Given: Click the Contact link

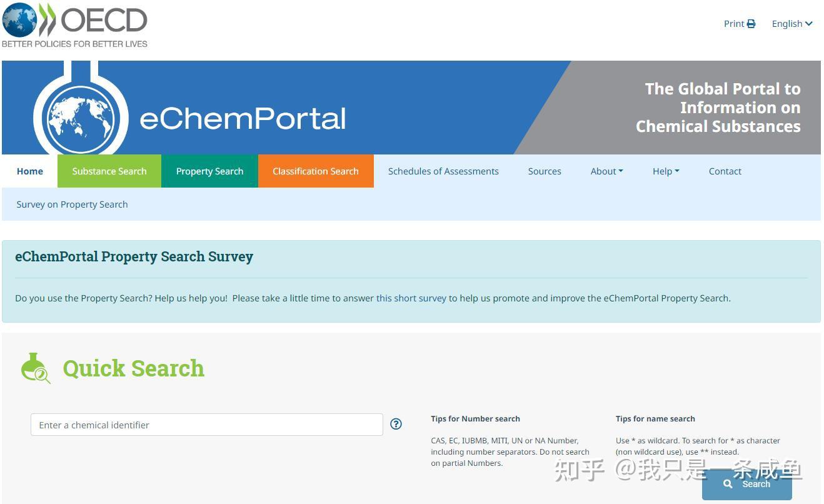Looking at the screenshot, I should click(x=725, y=171).
